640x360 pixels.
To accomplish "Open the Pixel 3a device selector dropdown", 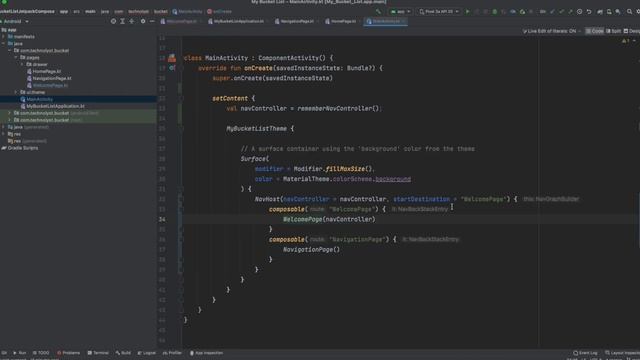I will point(439,11).
